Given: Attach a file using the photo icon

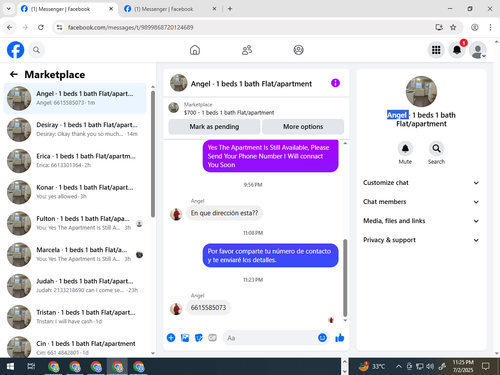Looking at the screenshot, I should (185, 338).
